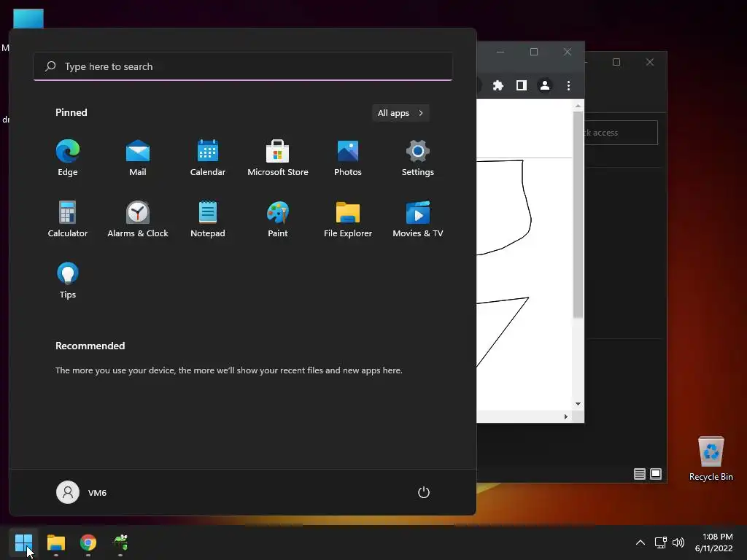Click the Chrome scroll right arrow

[x=565, y=416]
